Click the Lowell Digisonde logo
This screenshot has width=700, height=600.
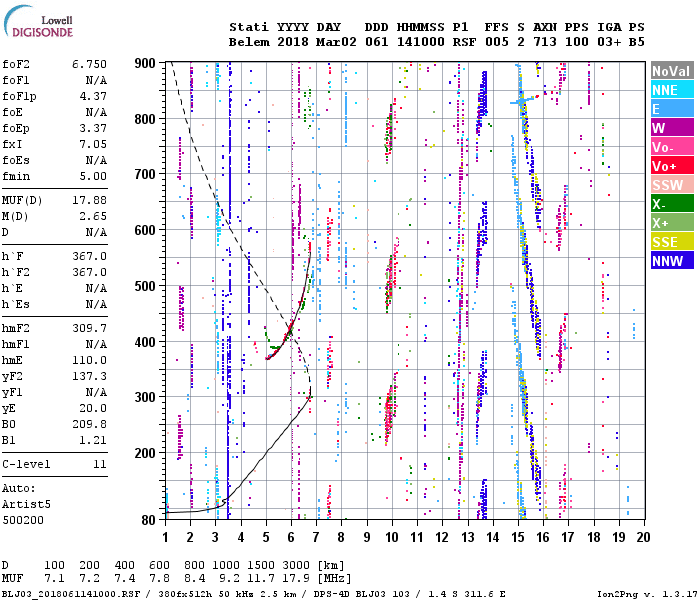(38, 22)
